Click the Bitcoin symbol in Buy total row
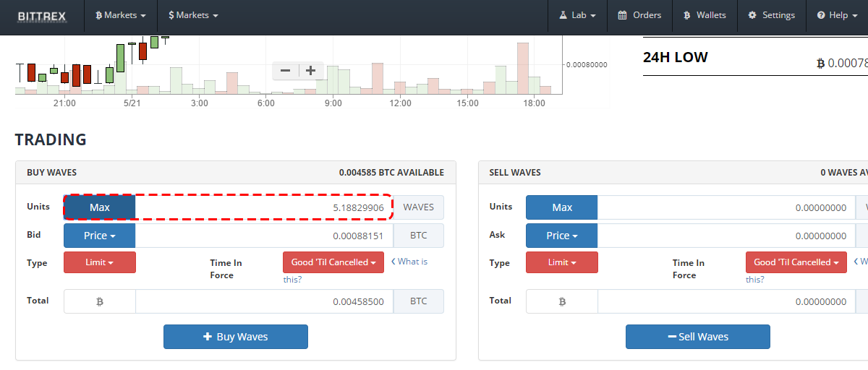This screenshot has height=370, width=868. click(x=100, y=301)
